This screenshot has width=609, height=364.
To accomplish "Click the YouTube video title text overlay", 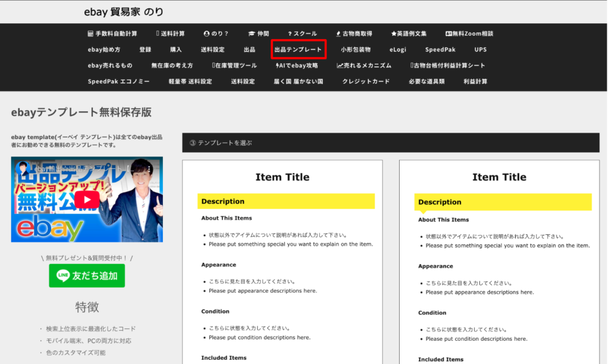I will (84, 168).
